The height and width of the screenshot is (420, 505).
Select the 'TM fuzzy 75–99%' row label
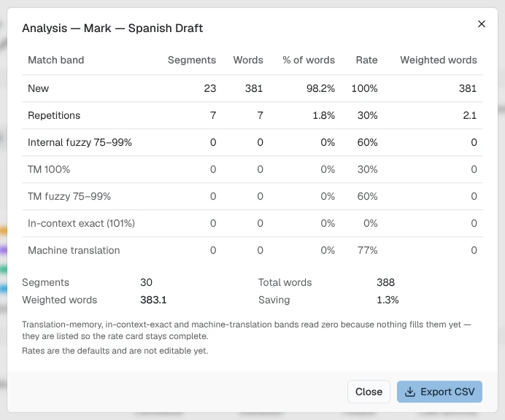coord(69,196)
